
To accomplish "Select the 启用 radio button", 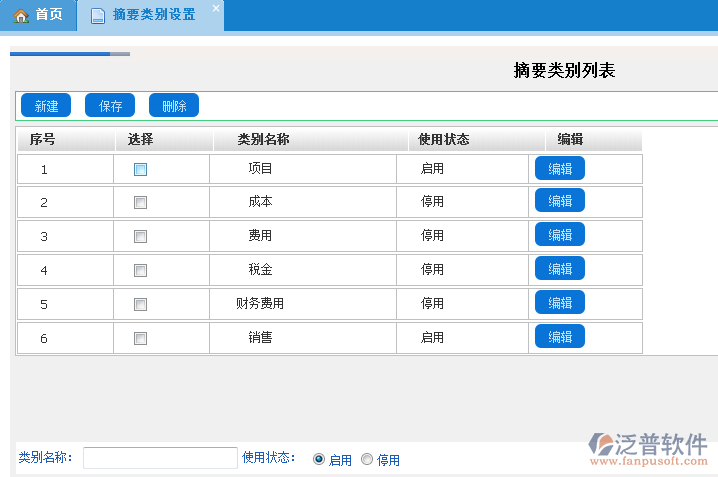I will [319, 459].
